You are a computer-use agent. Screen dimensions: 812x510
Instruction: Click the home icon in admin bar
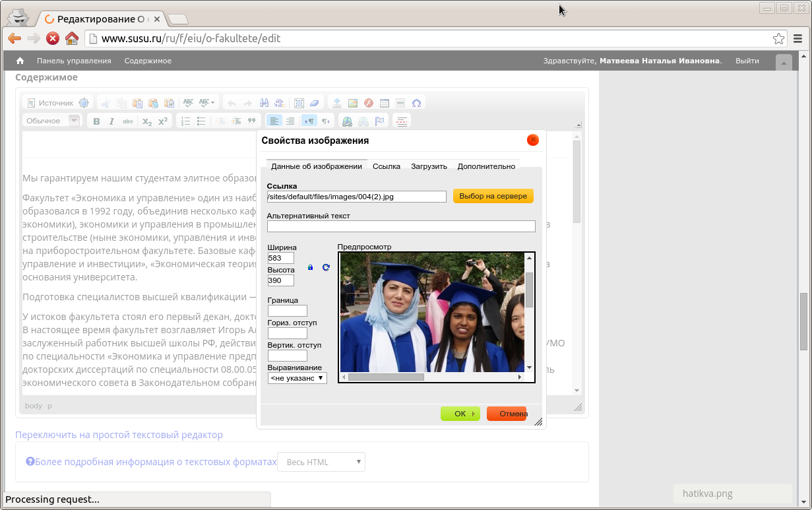tap(20, 61)
